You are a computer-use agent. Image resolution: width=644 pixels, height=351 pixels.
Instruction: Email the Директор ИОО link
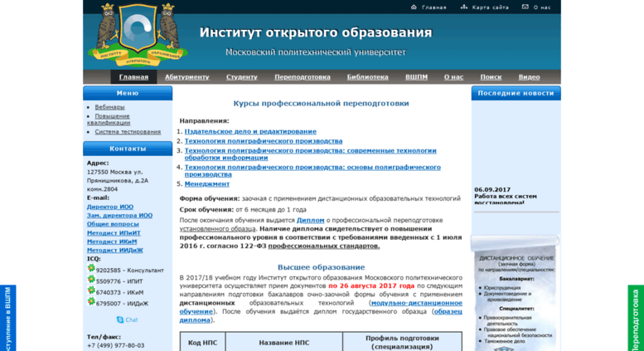click(x=109, y=207)
